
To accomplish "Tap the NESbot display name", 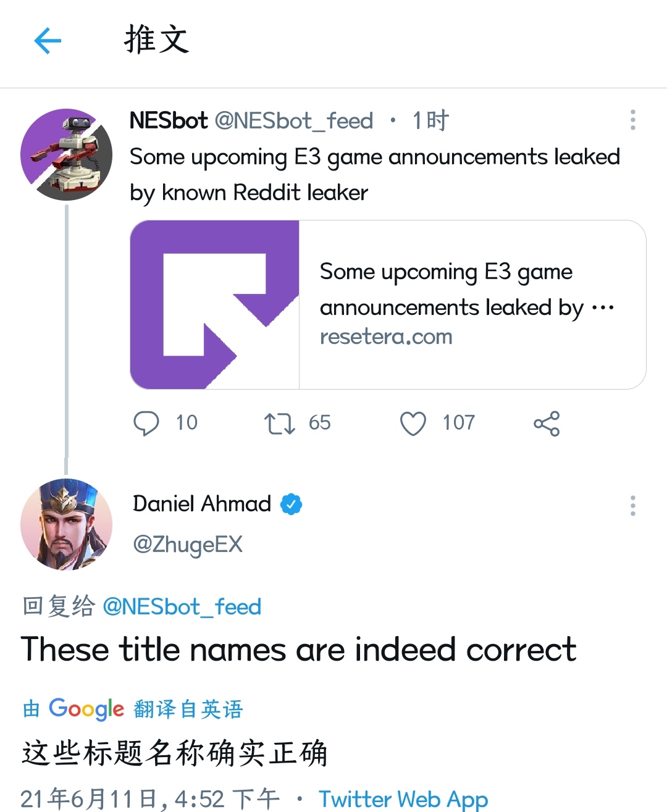I will click(168, 120).
